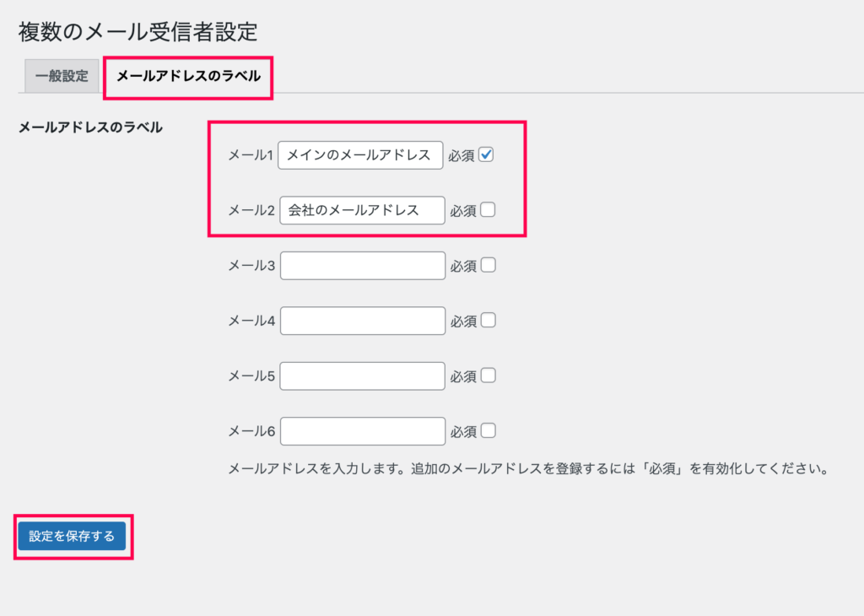Click the メール2 row label text
Screen dimensions: 864x616
point(251,210)
